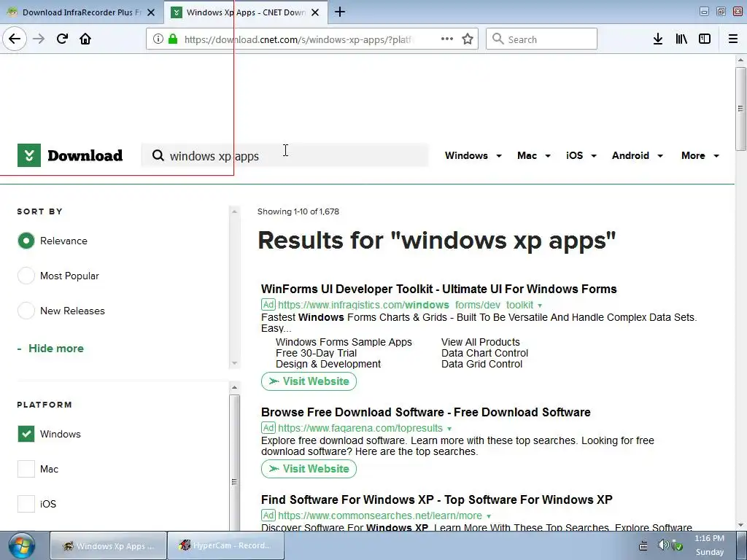
Task: Open Find Software For Windows XP link
Action: click(x=437, y=500)
